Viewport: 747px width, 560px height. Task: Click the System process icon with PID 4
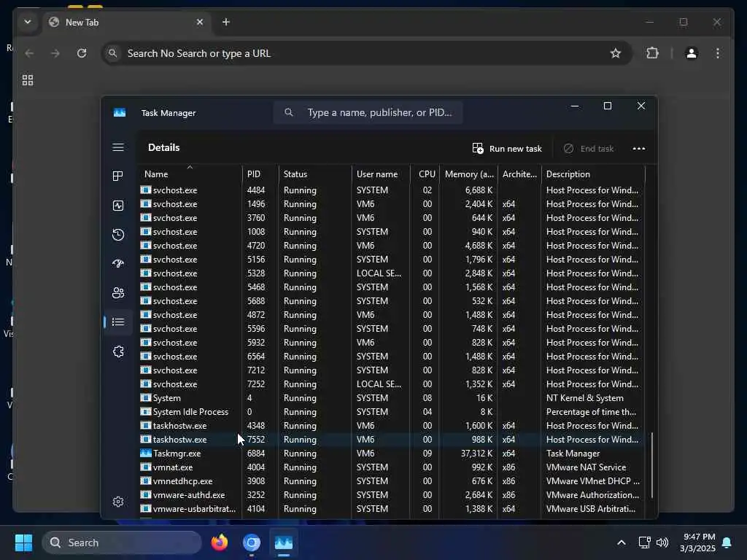pyautogui.click(x=146, y=397)
